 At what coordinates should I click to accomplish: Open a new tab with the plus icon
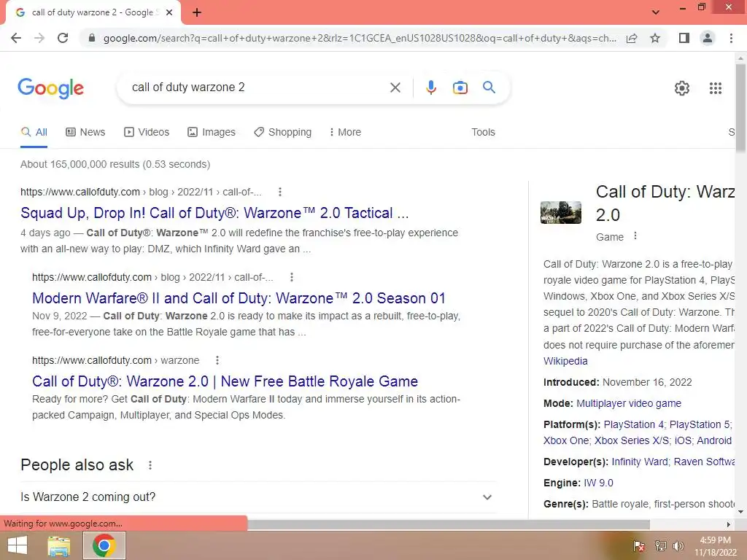pyautogui.click(x=197, y=12)
